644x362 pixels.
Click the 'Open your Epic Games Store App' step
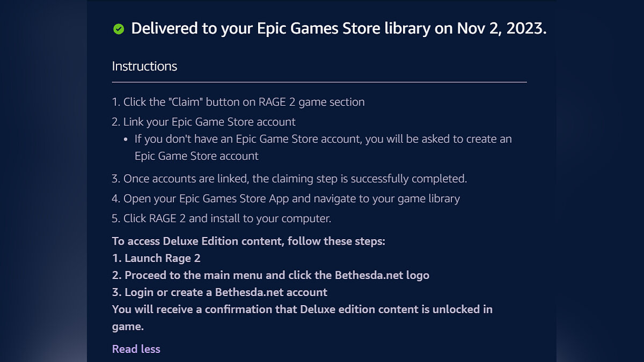point(207,198)
